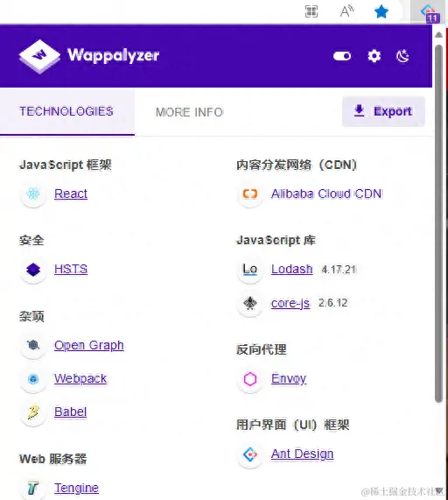The width and height of the screenshot is (448, 500).
Task: Click the HSTS purple icon
Action: point(33,270)
